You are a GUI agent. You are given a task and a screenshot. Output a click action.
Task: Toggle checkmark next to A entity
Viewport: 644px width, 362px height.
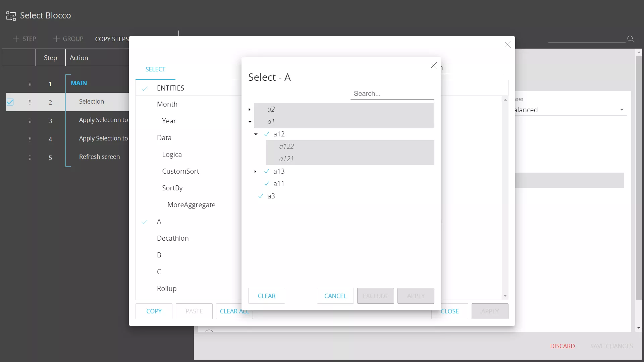tap(144, 222)
